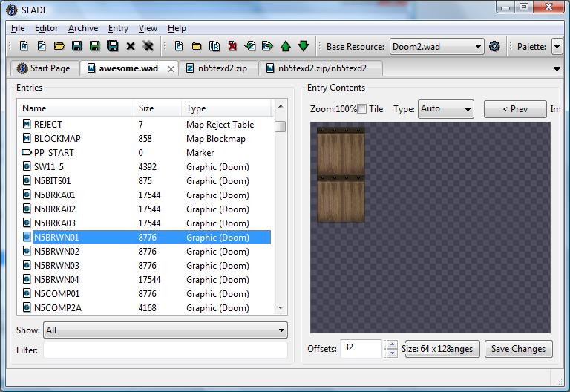Click the < Prev button
Screen dimensions: 570x392
click(x=515, y=109)
